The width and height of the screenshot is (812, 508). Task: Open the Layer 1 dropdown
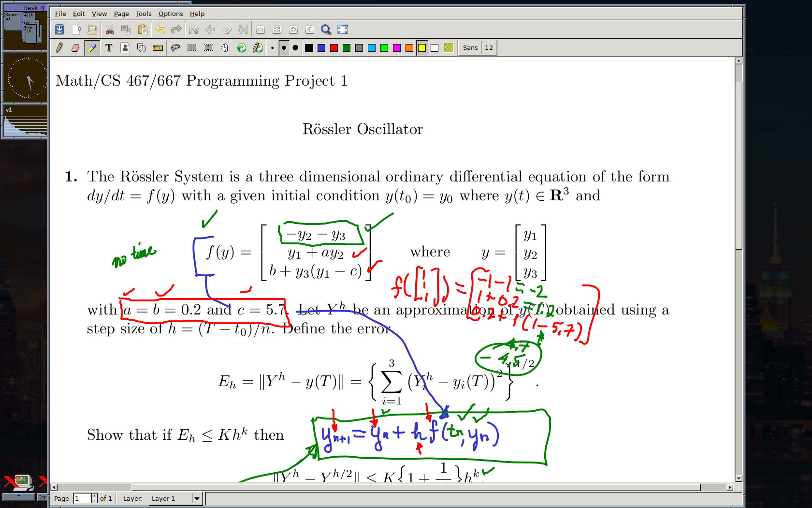[197, 498]
